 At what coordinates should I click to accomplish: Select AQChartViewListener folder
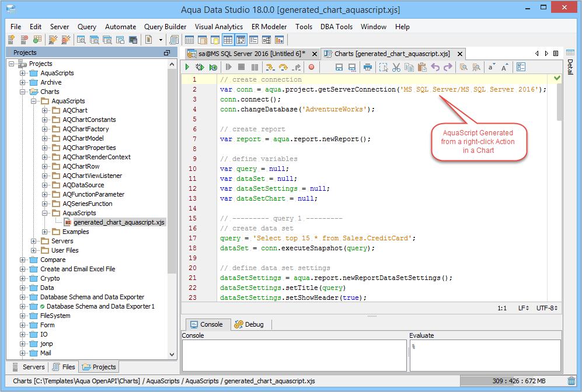point(92,176)
